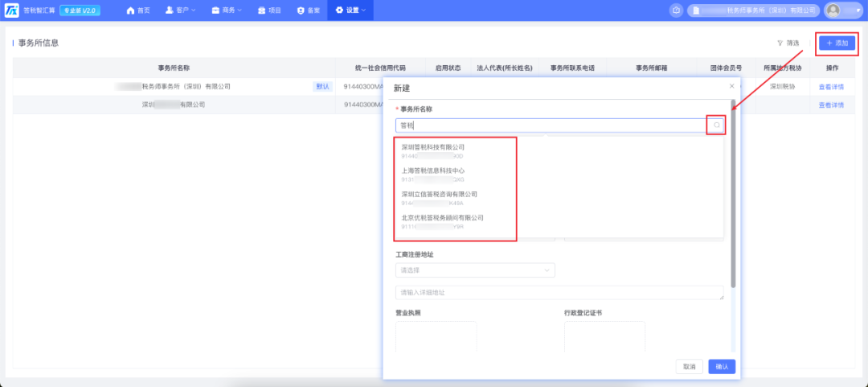Select the 深圳…有限公司 second row name
The width and height of the screenshot is (868, 387).
(174, 105)
